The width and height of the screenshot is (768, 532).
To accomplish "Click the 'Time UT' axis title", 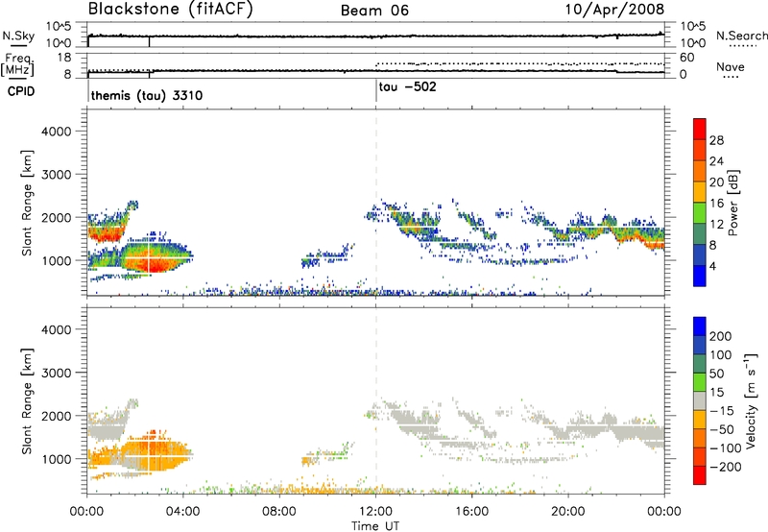I will point(375,526).
